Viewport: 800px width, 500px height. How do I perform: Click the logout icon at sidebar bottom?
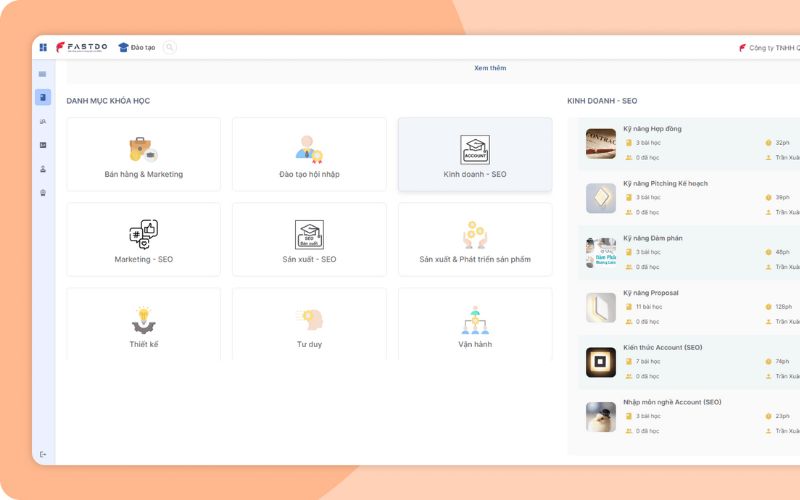click(x=43, y=454)
